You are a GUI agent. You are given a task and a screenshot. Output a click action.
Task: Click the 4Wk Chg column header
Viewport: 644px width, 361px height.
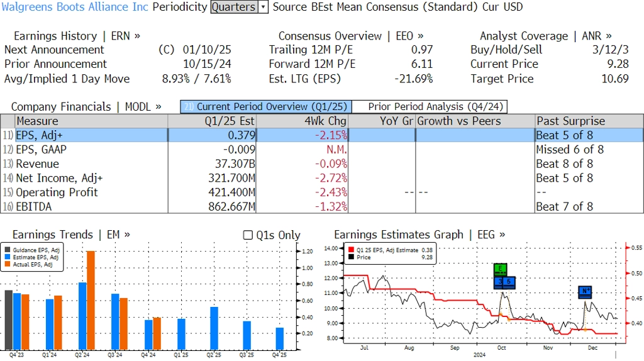point(302,121)
